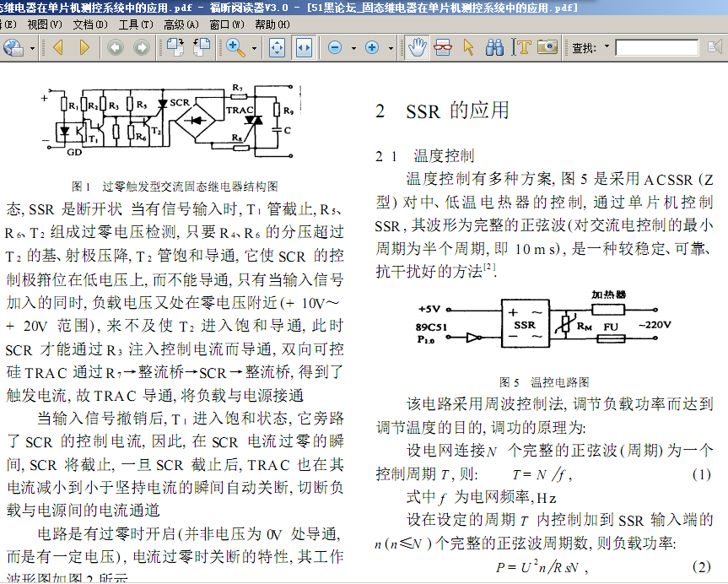Image resolution: width=728 pixels, height=584 pixels.
Task: Expand the magnifier zoom tool dropdown
Action: pyautogui.click(x=254, y=48)
